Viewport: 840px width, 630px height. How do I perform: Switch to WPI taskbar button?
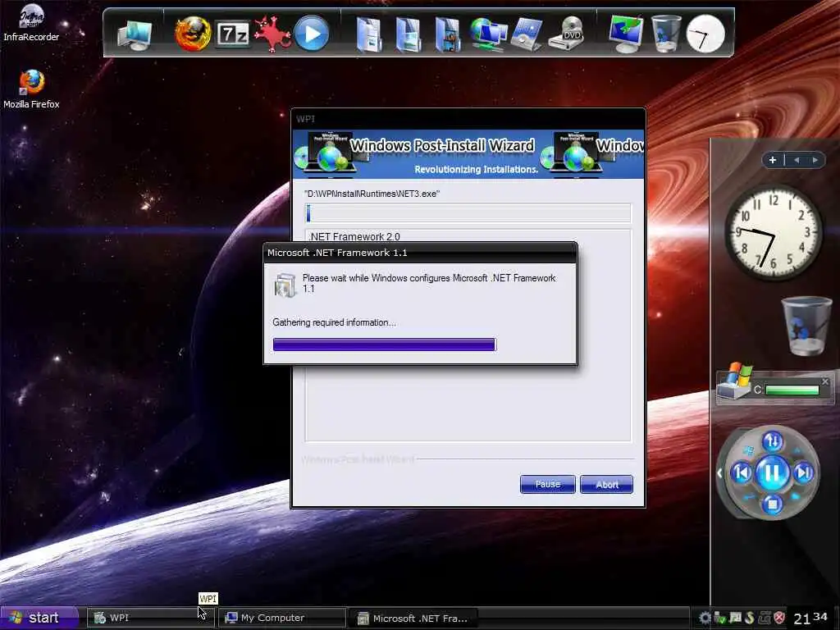point(151,618)
